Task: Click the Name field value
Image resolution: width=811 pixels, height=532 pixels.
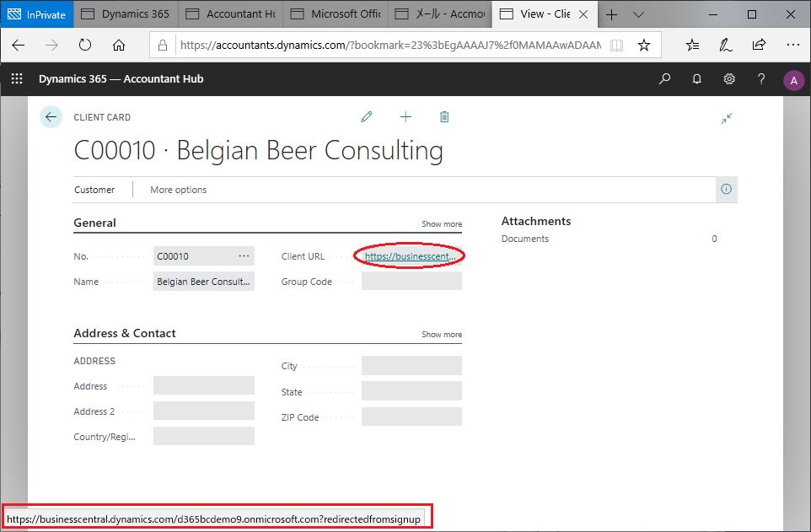Action: (204, 282)
